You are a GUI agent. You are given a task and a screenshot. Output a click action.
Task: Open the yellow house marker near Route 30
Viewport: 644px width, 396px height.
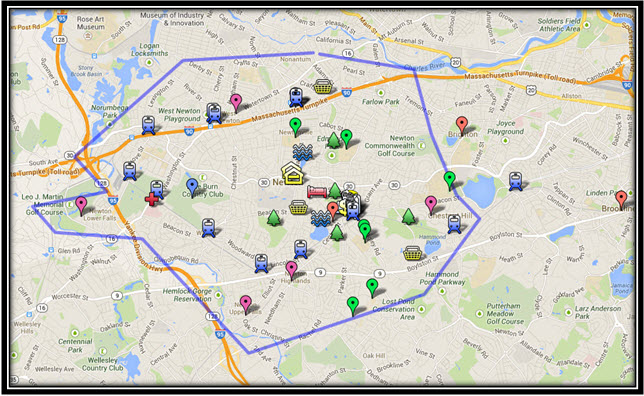[x=292, y=173]
